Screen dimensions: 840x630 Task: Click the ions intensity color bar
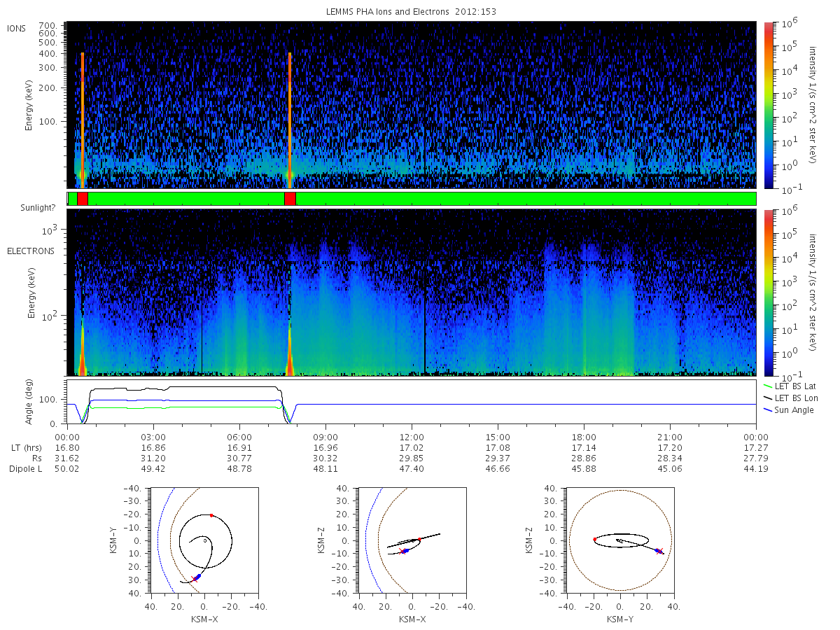769,105
